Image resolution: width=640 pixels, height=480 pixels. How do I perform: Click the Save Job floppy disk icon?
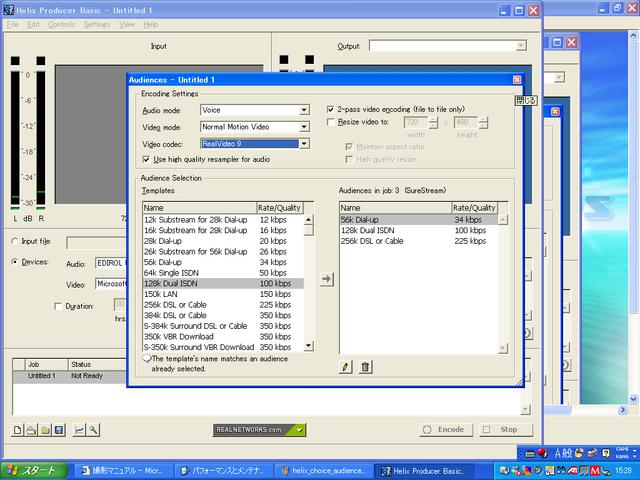[x=59, y=430]
